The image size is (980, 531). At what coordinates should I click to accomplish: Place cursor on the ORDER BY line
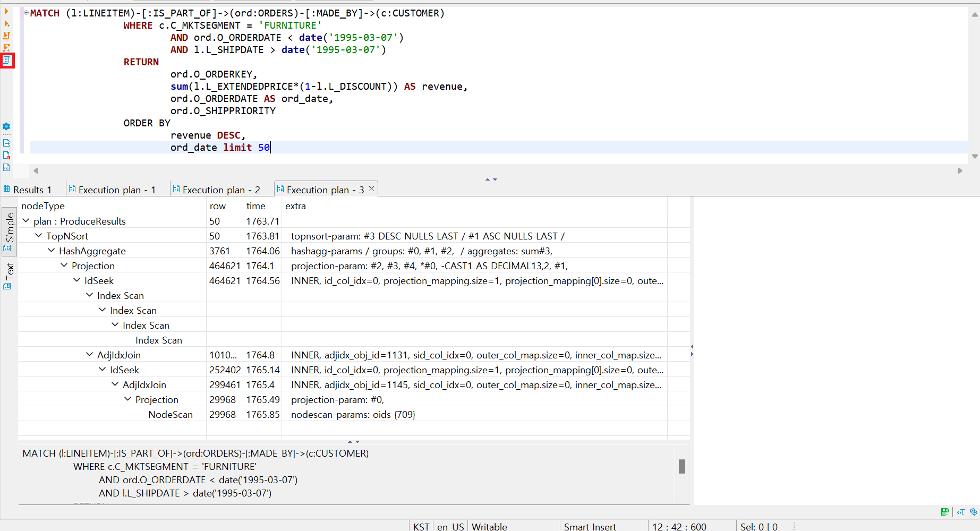147,123
